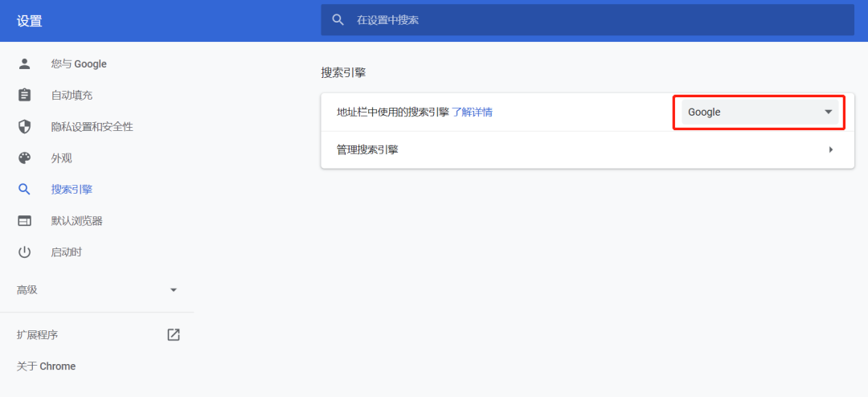The image size is (868, 397).
Task: Open the Google search engine dropdown
Action: click(x=760, y=112)
